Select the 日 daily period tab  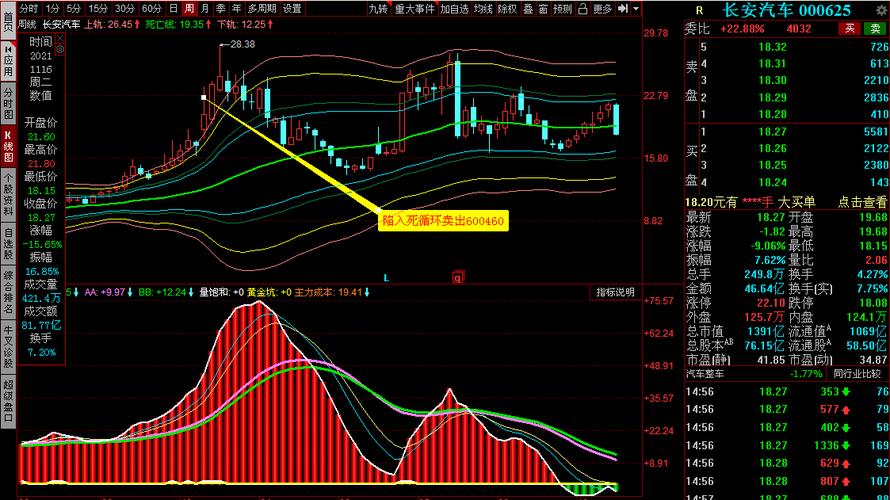[174, 9]
